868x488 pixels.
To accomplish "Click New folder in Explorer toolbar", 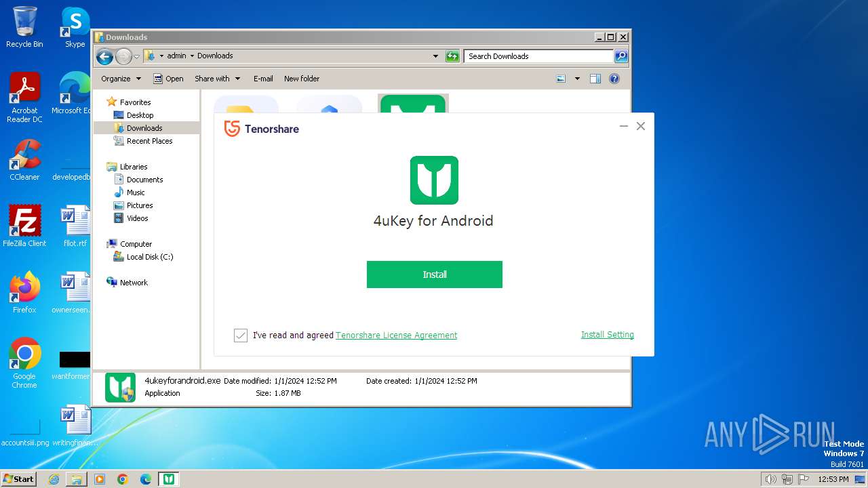I will point(302,79).
